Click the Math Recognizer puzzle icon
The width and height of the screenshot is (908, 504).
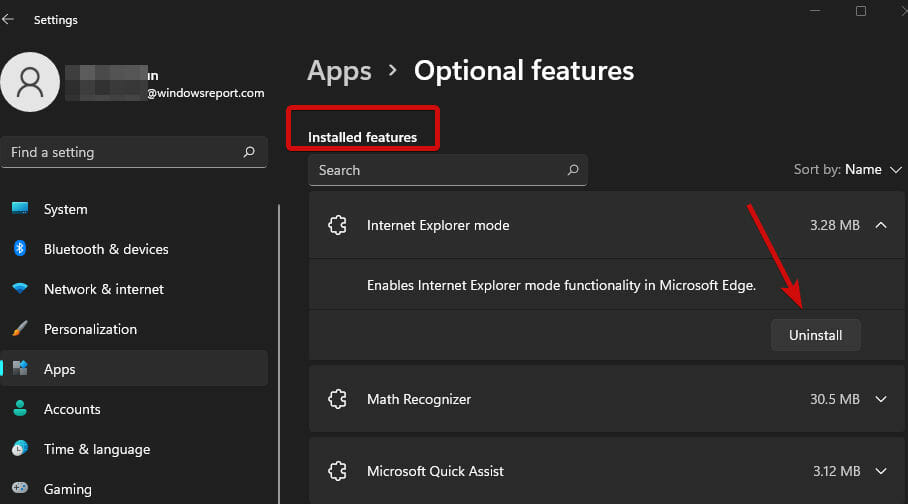(x=338, y=399)
